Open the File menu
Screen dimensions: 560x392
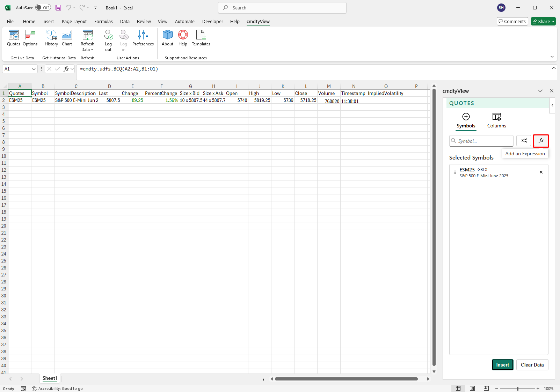(10, 21)
